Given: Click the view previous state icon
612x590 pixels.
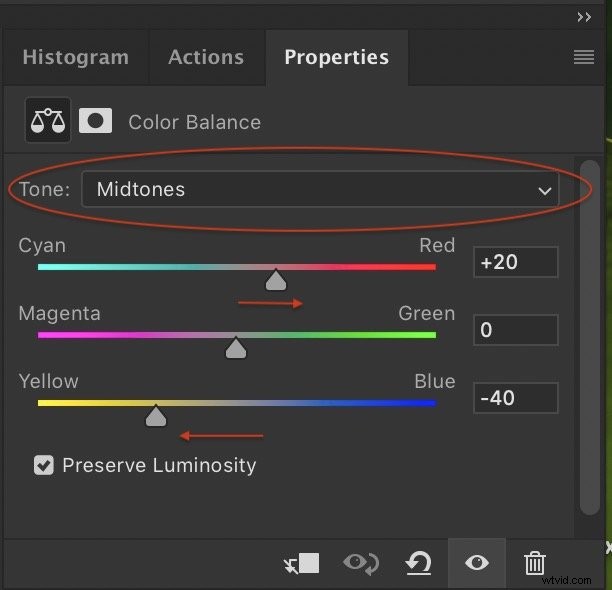Looking at the screenshot, I should click(x=361, y=563).
